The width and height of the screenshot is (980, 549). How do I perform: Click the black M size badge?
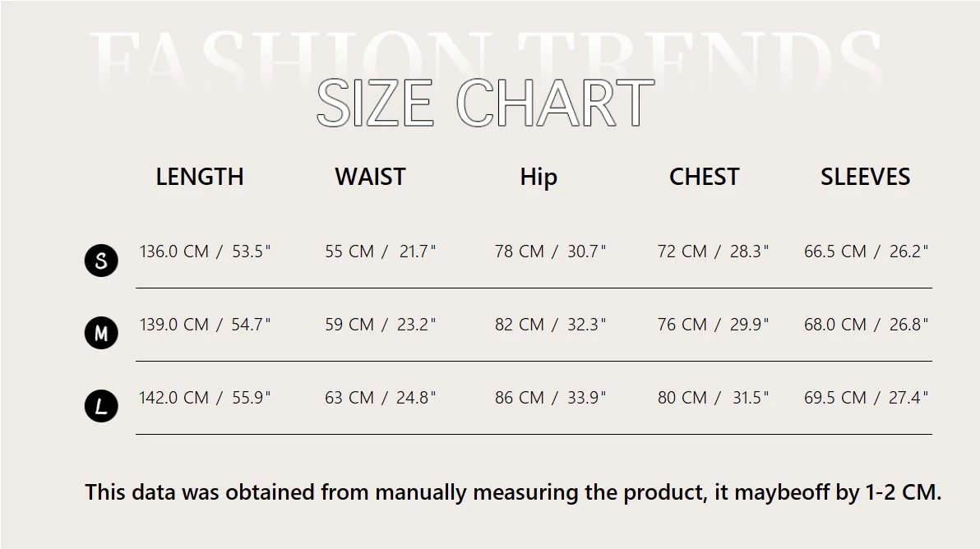pos(101,334)
